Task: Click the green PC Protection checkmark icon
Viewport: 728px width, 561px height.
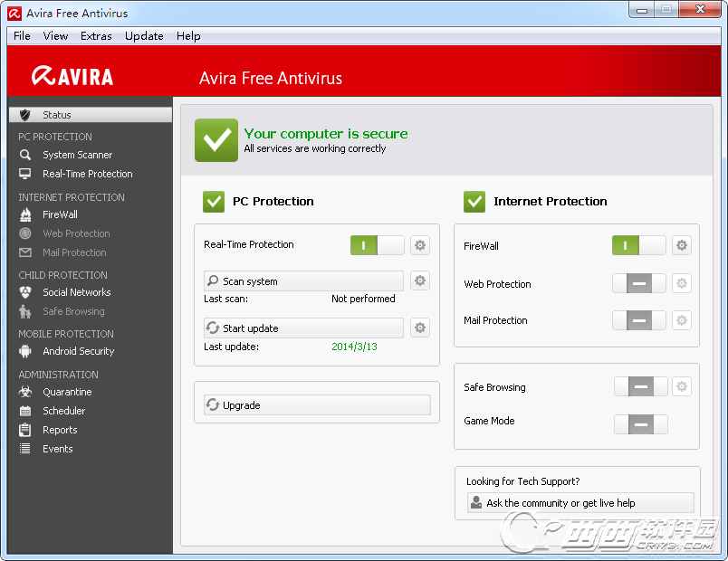Action: tap(214, 202)
